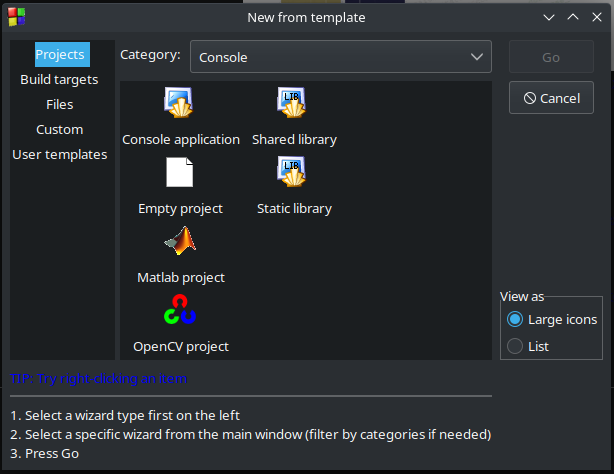The image size is (614, 474).
Task: Click the 'Static library' label
Action: [x=294, y=208]
